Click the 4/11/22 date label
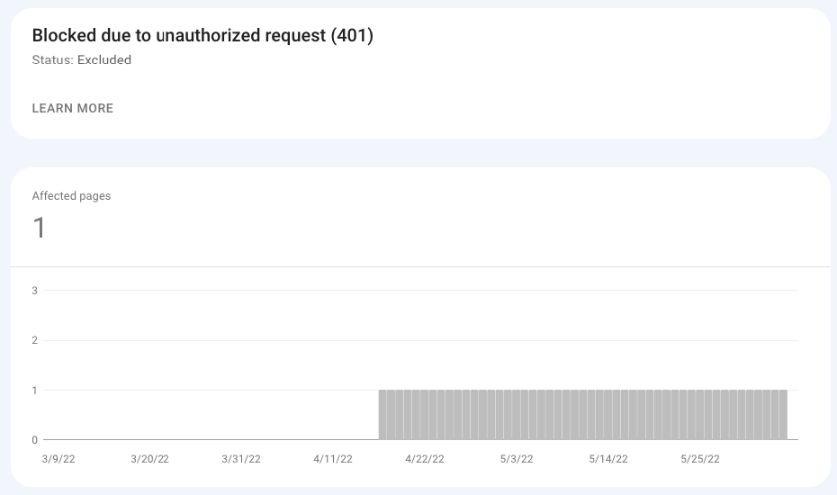Image resolution: width=837 pixels, height=495 pixels. coord(333,460)
